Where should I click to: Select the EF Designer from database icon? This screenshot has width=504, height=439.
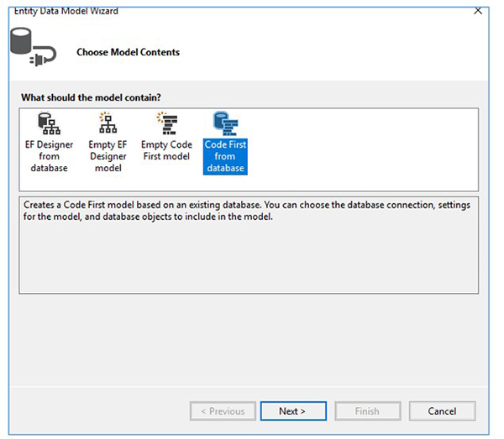click(49, 124)
